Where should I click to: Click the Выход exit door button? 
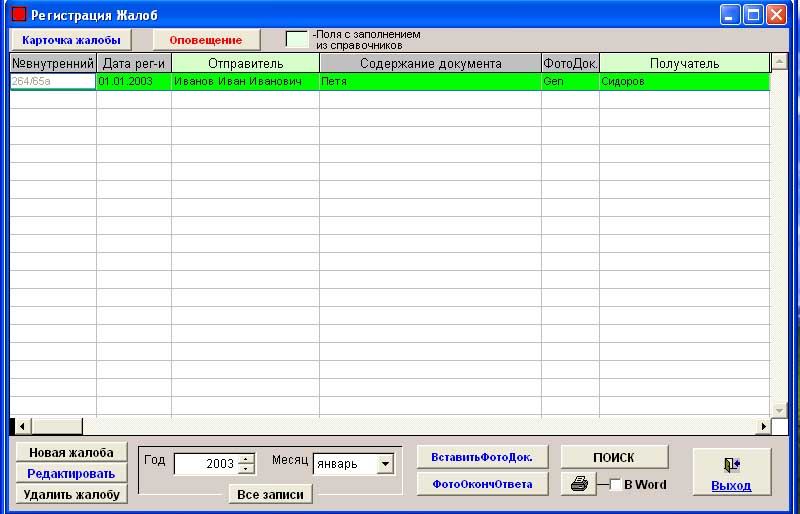pyautogui.click(x=731, y=472)
